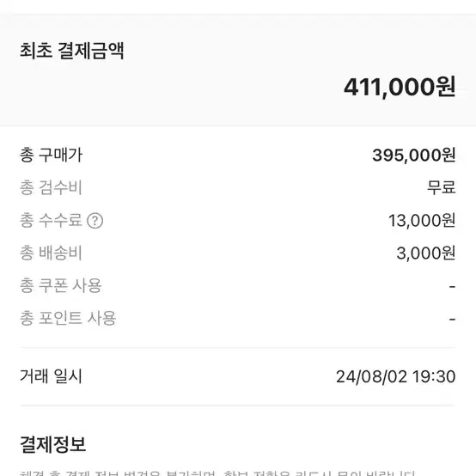The height and width of the screenshot is (476, 476).
Task: Select the 총 검수비 label
Action: pos(51,187)
